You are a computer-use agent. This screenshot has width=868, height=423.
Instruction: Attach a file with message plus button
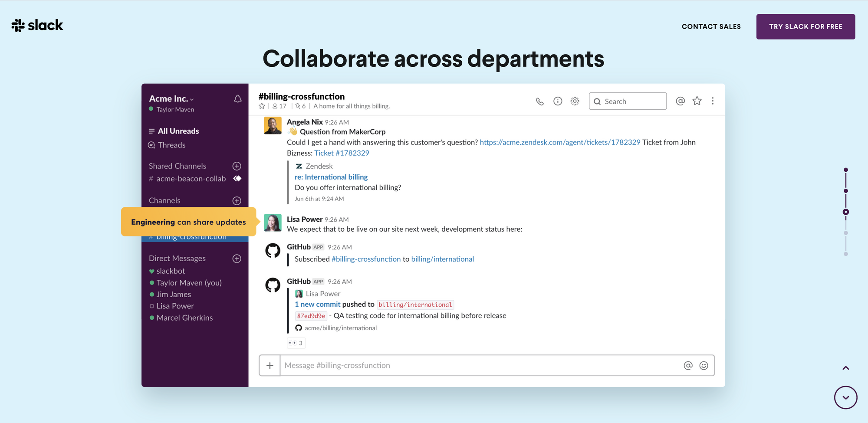[x=270, y=366]
